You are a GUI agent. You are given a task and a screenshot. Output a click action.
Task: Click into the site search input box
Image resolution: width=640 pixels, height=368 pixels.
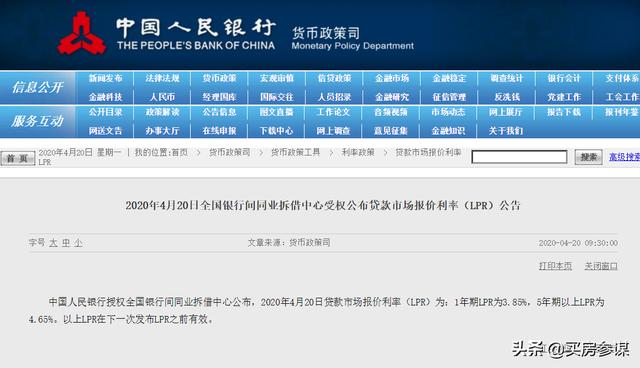(x=519, y=157)
